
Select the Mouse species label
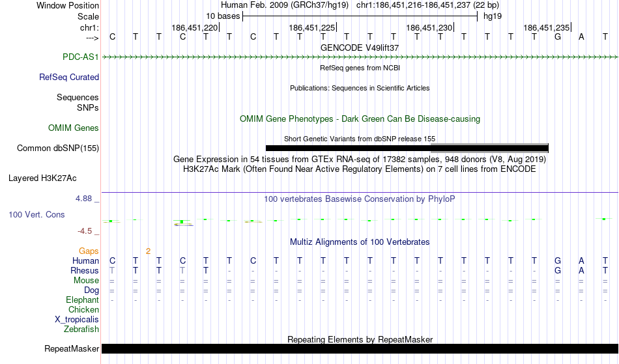(86, 281)
